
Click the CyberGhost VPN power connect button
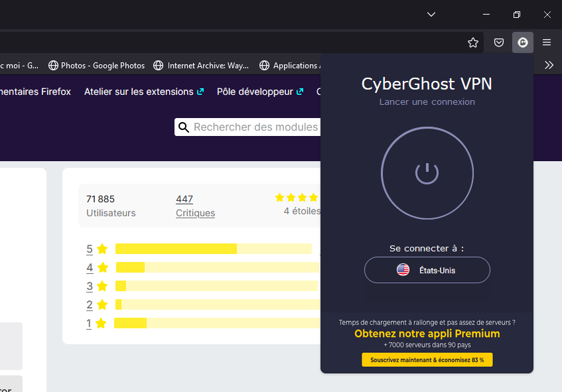[427, 173]
